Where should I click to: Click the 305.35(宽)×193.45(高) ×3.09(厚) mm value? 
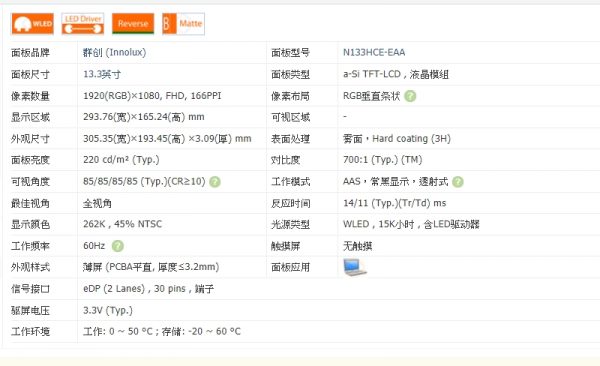tap(167, 139)
